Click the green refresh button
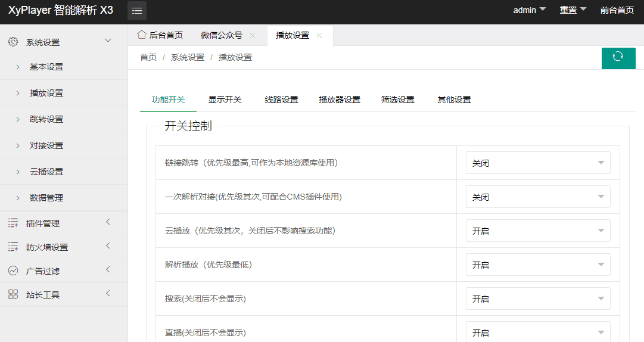Image resolution: width=644 pixels, height=342 pixels. [618, 57]
